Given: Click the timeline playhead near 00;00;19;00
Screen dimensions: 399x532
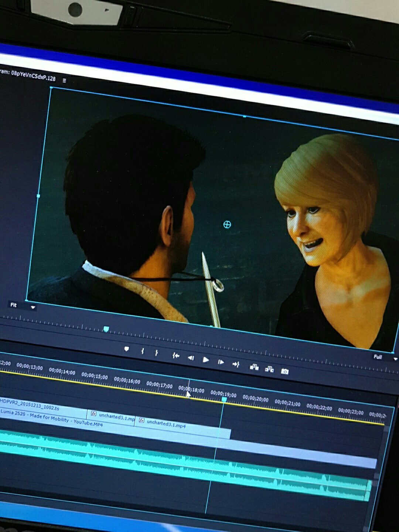Looking at the screenshot, I should pyautogui.click(x=224, y=399).
